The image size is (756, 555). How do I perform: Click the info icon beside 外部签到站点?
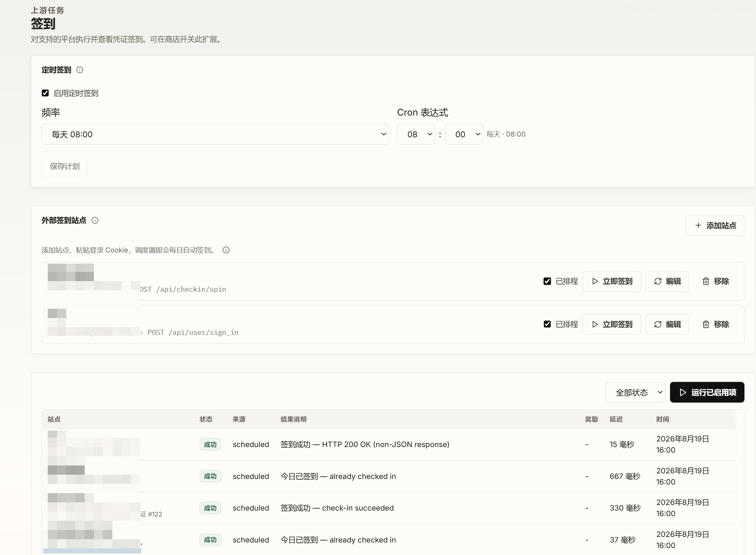click(x=95, y=221)
